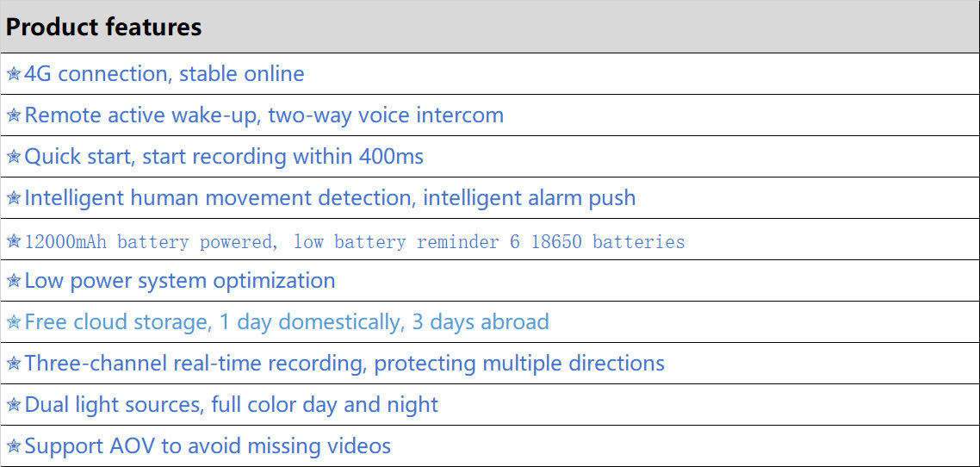The width and height of the screenshot is (980, 467).
Task: Click the star icon before 12000mAh battery
Action: coord(14,241)
